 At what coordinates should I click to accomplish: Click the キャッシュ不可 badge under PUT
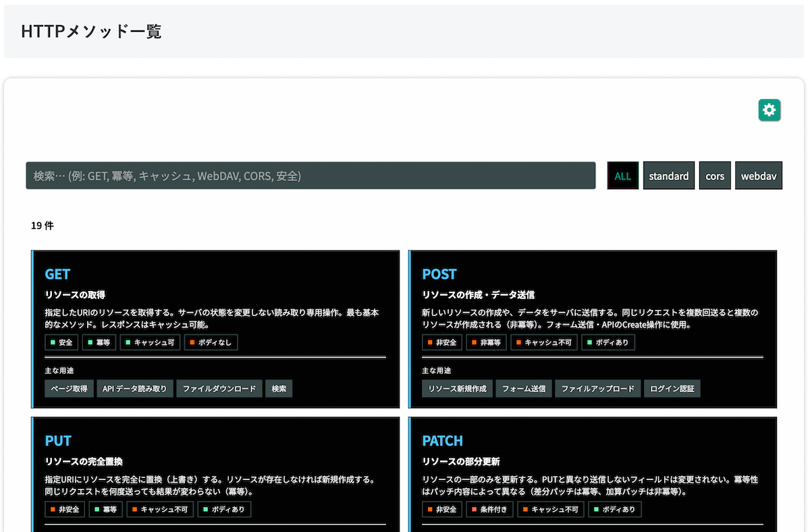(x=160, y=509)
